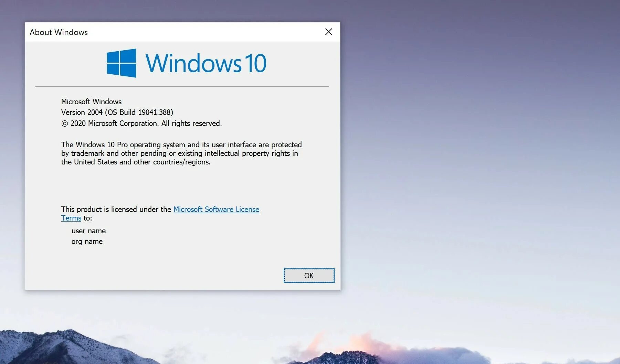
Task: Select the org name license entry
Action: 86,242
